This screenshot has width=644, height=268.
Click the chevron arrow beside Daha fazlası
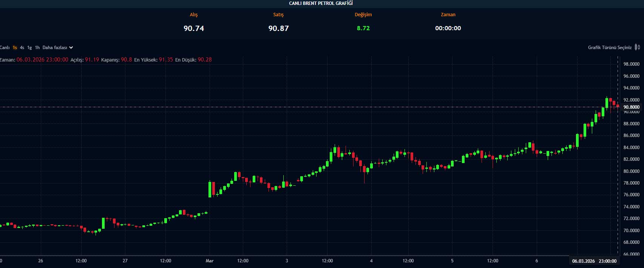71,48
